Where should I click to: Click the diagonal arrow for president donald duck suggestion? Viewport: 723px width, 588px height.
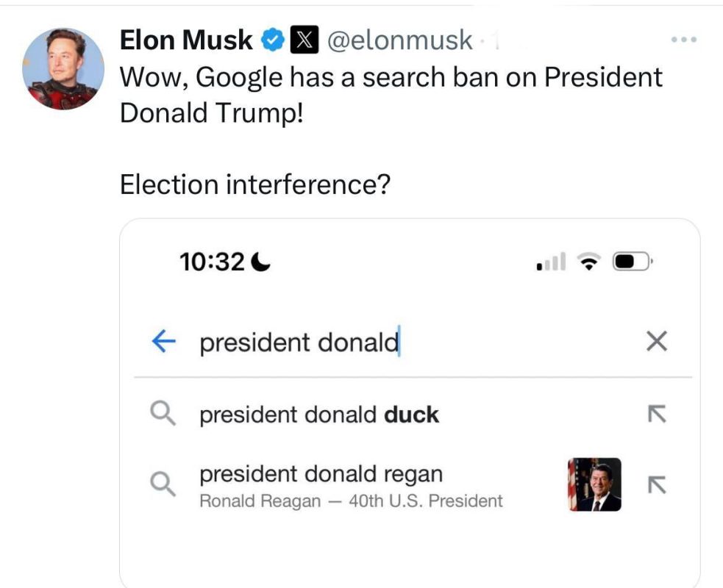click(x=657, y=414)
